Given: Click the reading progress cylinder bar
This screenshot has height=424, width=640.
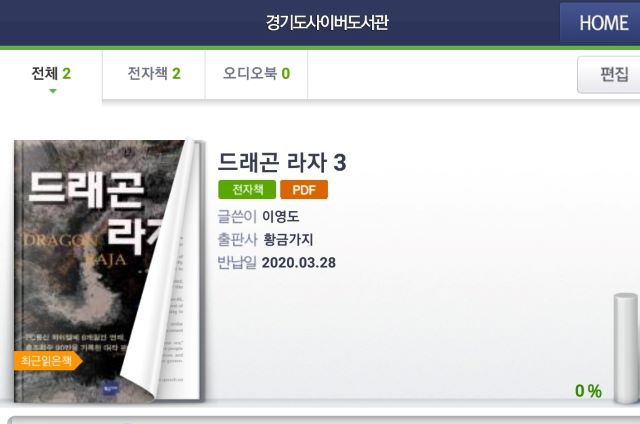Looking at the screenshot, I should pos(626,348).
